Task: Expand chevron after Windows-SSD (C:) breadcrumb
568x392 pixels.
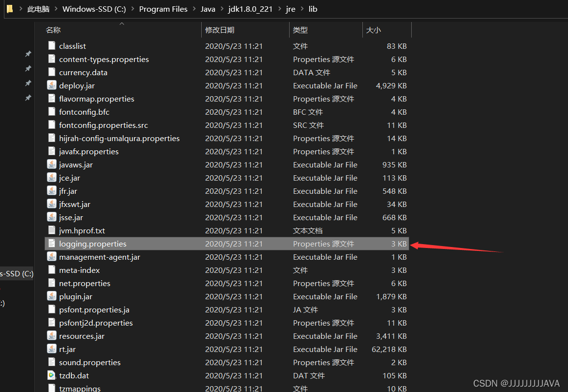Action: tap(132, 9)
